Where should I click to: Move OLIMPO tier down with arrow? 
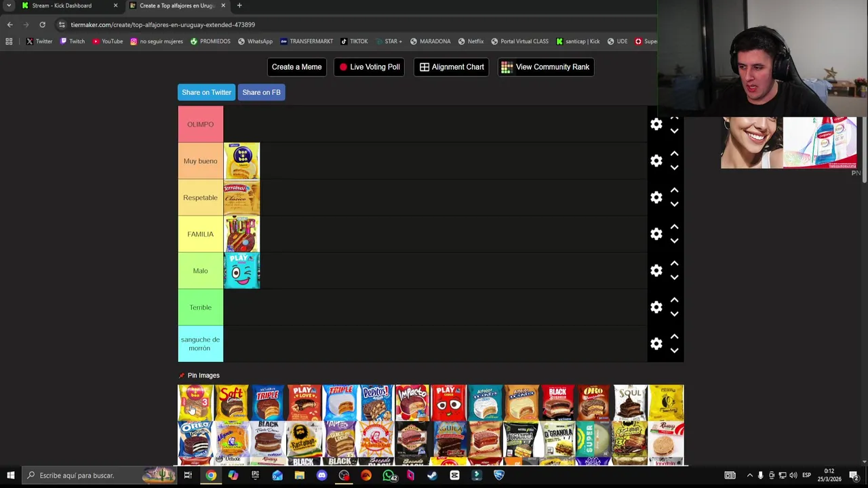coord(674,131)
